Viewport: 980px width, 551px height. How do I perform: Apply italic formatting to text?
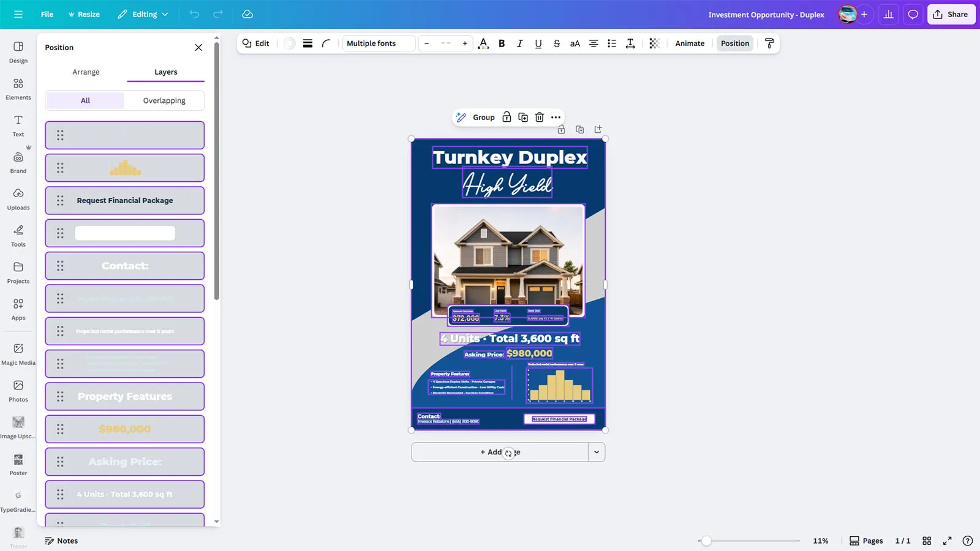click(520, 43)
